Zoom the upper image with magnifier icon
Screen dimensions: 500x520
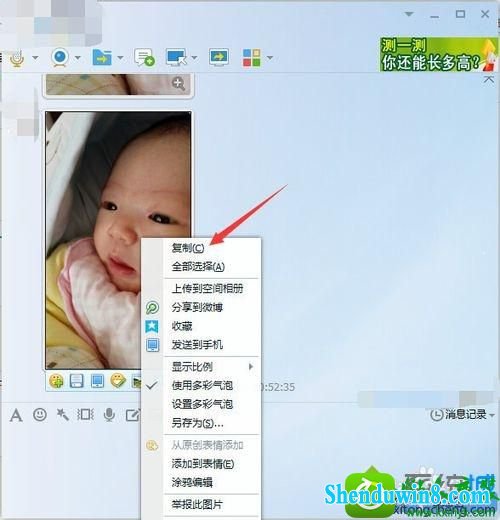178,83
